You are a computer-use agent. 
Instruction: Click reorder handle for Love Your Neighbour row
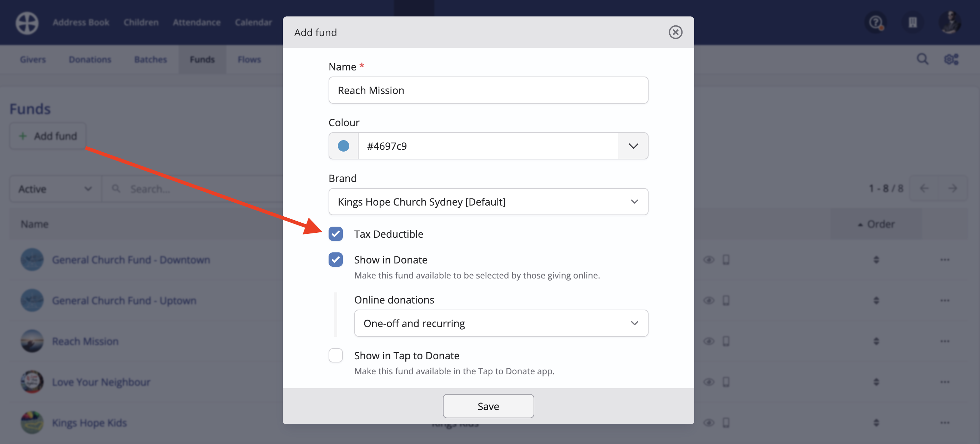(x=876, y=382)
